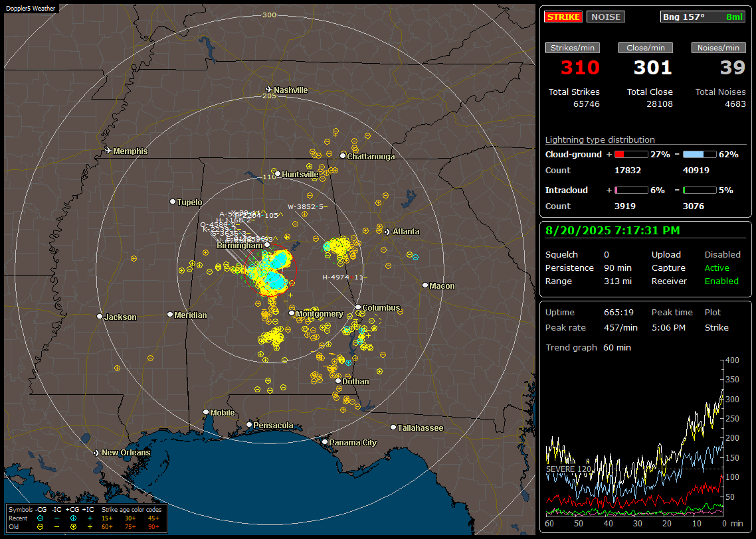Viewport: 756px width, 539px height.
Task: Click the Squelch value 0
Action: [607, 255]
